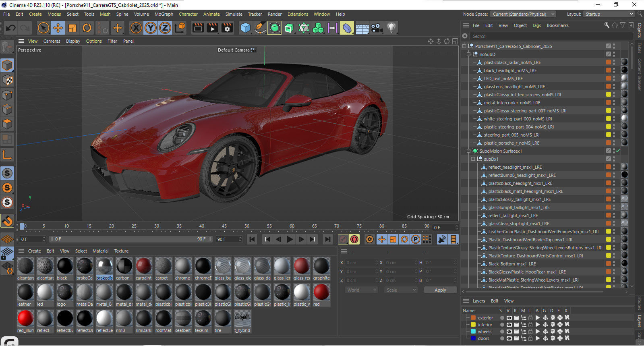The image size is (644, 346).
Task: Go to end of animation
Action: 328,239
